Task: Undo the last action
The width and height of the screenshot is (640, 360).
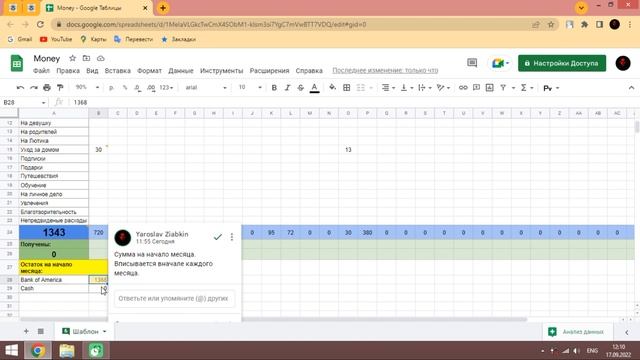Action: pos(20,88)
